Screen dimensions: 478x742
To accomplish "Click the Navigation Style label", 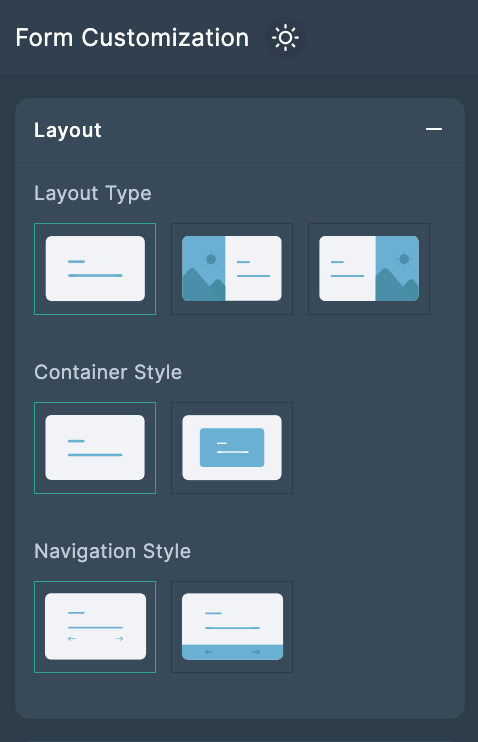I will tap(113, 551).
